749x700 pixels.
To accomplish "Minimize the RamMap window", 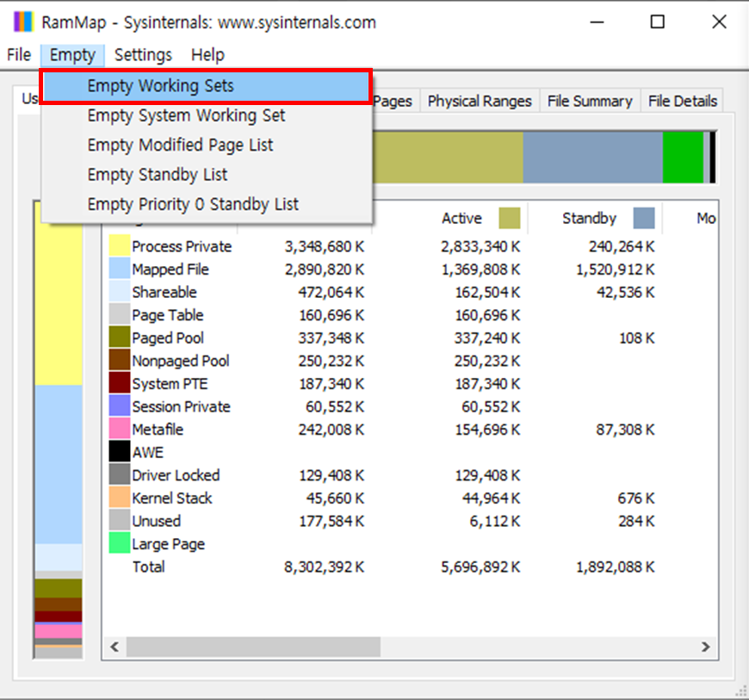I will pyautogui.click(x=597, y=22).
